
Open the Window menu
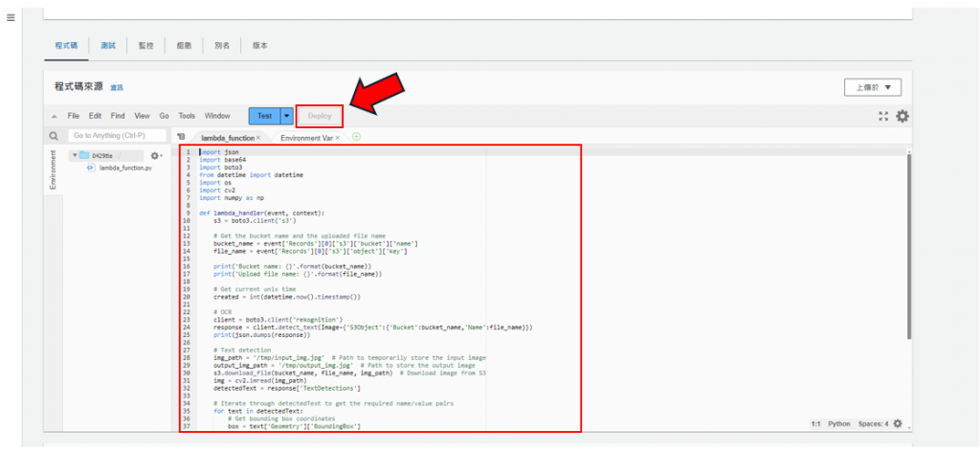tap(217, 116)
